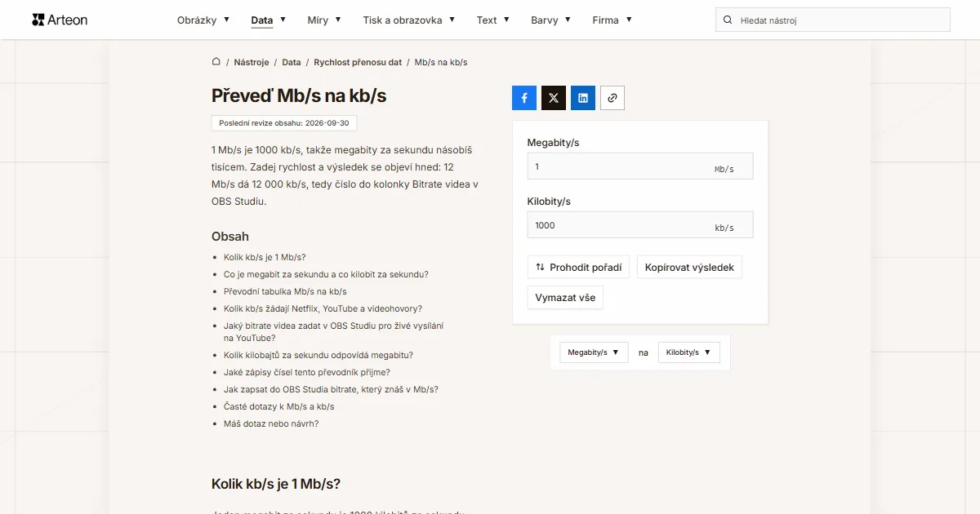Click the search magnifier icon
Screen dimensions: 980x514
(727, 20)
